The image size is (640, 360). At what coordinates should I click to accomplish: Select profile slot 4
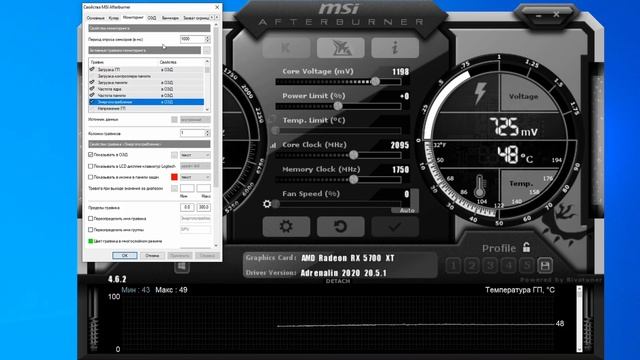509,266
